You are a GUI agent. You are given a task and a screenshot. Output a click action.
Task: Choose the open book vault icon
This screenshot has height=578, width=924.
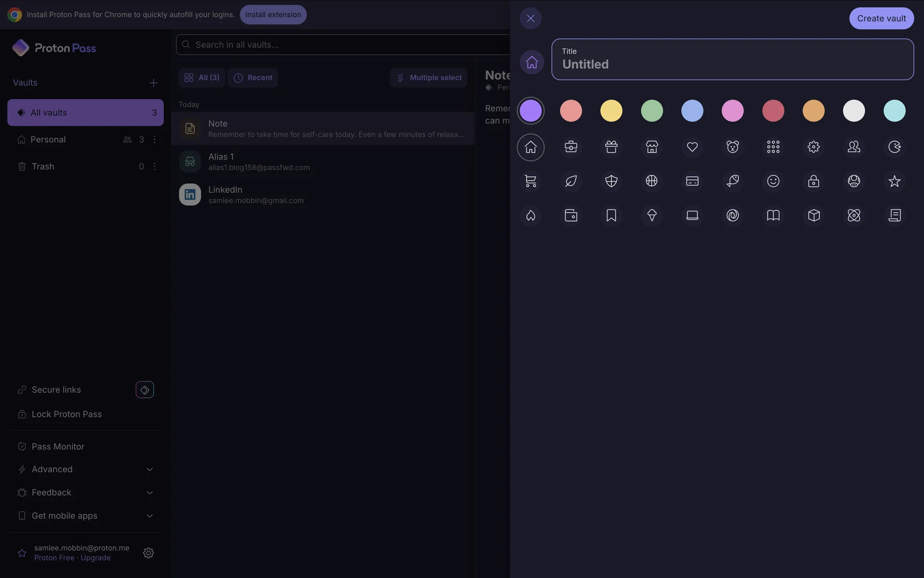point(773,215)
